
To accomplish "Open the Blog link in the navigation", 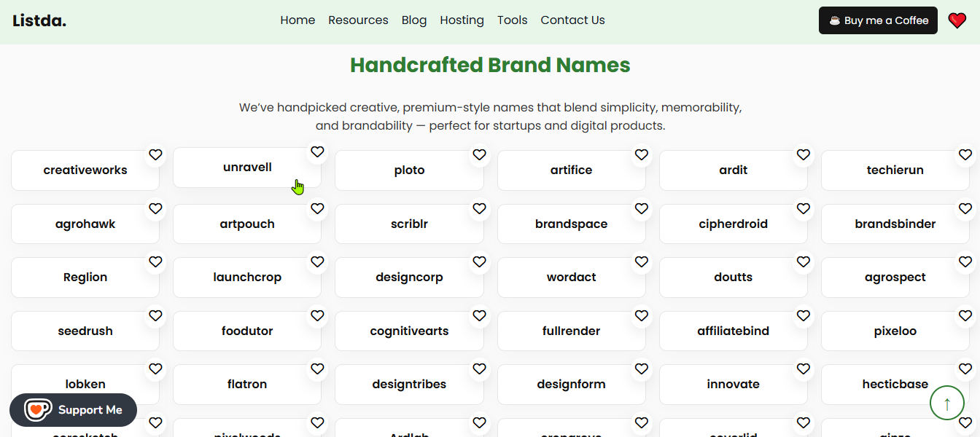I will point(413,20).
